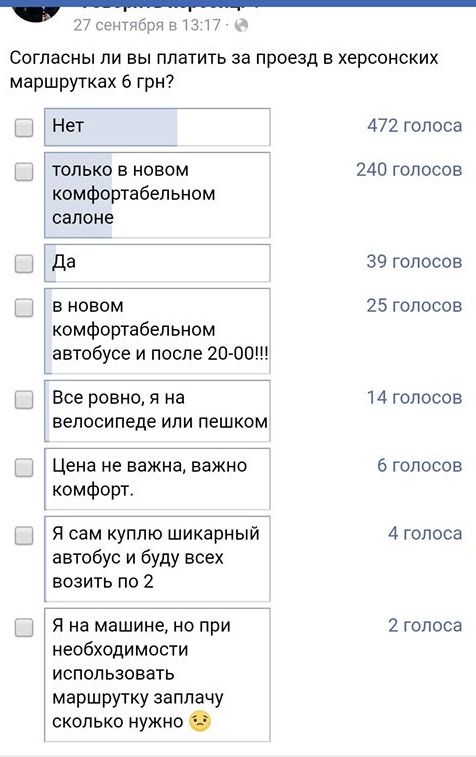Click the '4 голоса' vote count
This screenshot has height=757, width=476.
coord(425,533)
